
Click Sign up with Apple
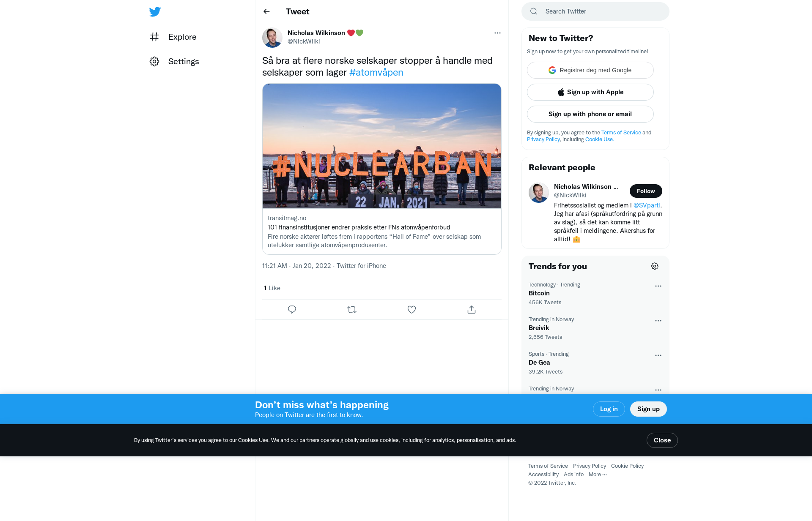(590, 92)
